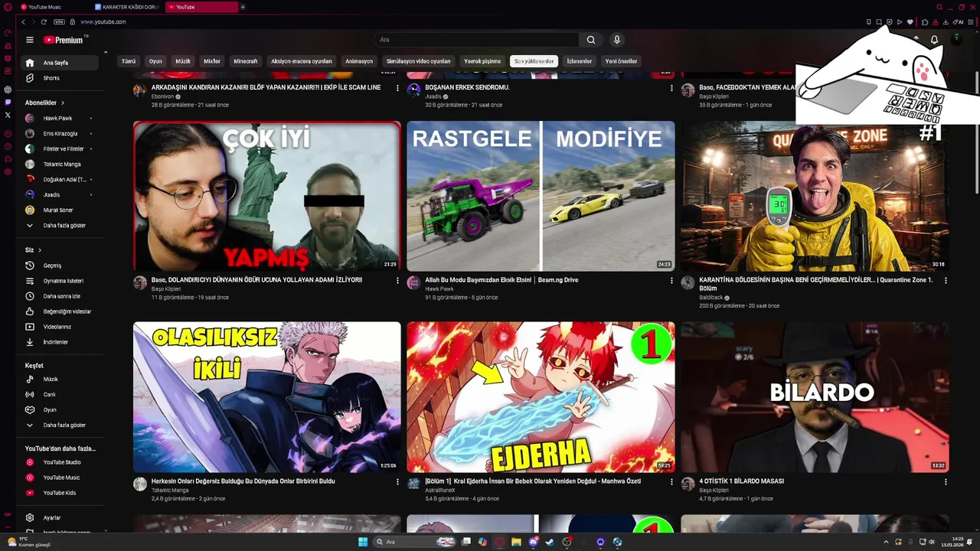Image resolution: width=980 pixels, height=551 pixels.
Task: Click in the Ara search field
Action: coord(476,40)
